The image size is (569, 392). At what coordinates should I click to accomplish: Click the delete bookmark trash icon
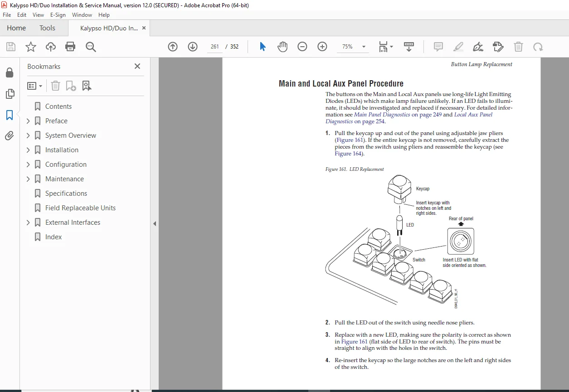(x=55, y=86)
